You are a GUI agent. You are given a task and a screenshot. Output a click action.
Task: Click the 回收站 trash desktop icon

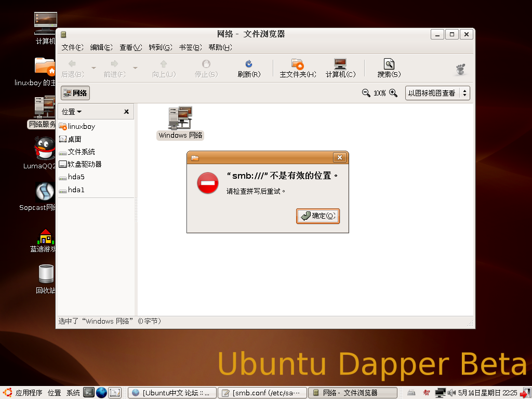(x=46, y=274)
